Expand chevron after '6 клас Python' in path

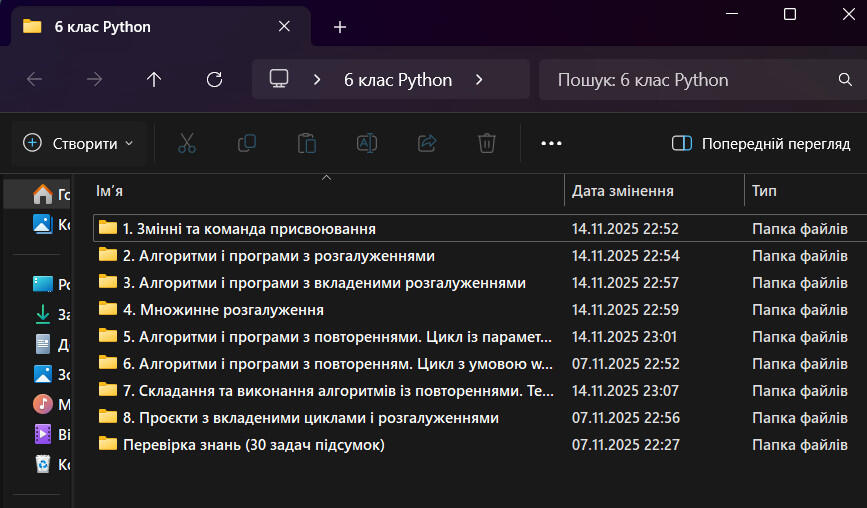point(479,80)
